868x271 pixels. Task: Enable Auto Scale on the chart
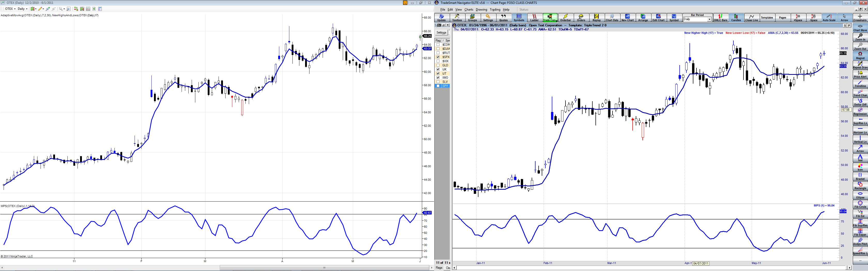[x=829, y=18]
